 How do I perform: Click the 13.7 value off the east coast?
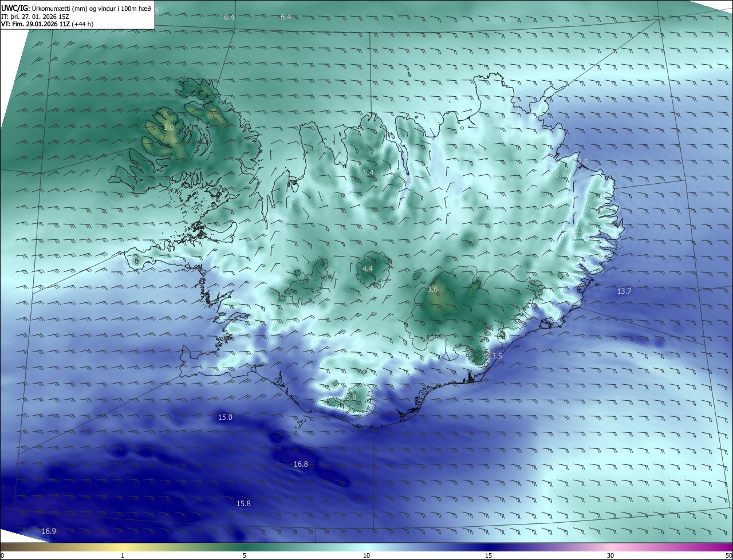click(624, 291)
